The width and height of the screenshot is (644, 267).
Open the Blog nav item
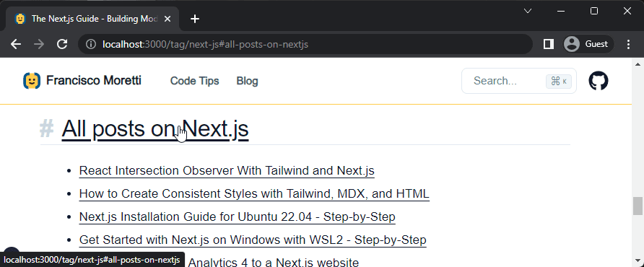pyautogui.click(x=247, y=81)
